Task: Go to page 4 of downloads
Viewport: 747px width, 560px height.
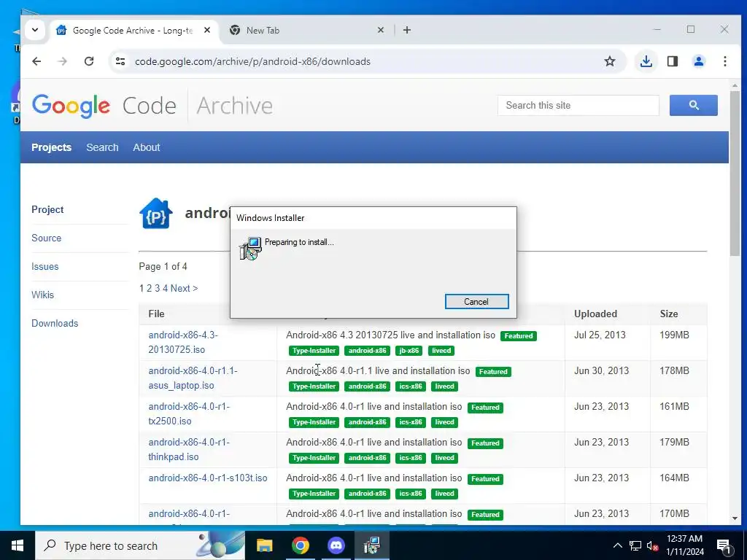Action: (166, 289)
